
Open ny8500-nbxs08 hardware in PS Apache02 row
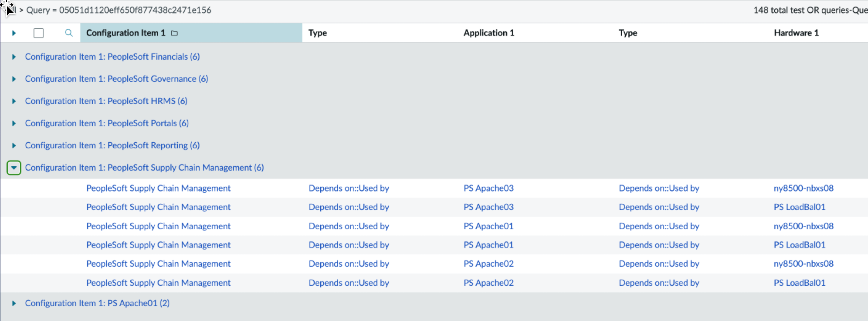tap(804, 264)
